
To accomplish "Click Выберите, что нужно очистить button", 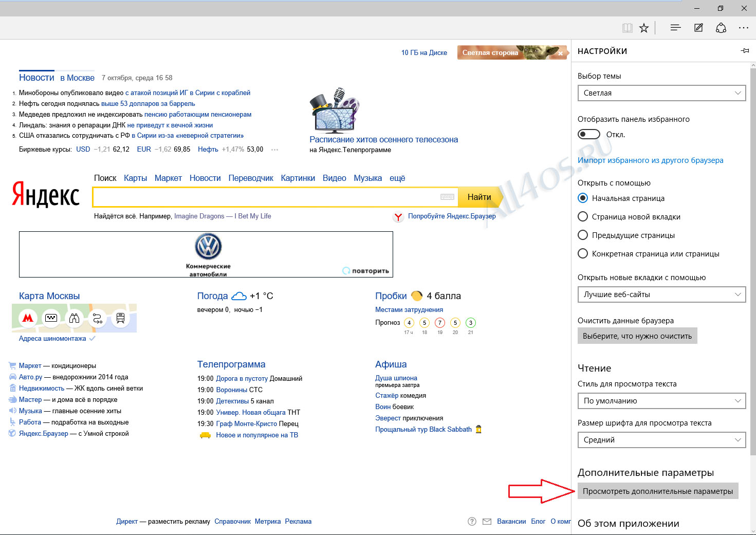I will pos(637,336).
